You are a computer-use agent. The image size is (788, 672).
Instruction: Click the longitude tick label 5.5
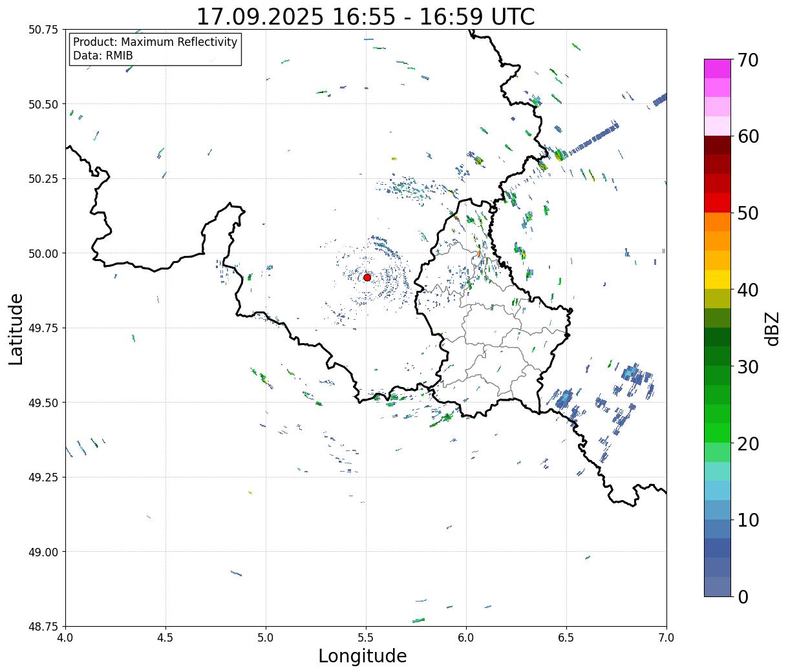click(x=366, y=638)
